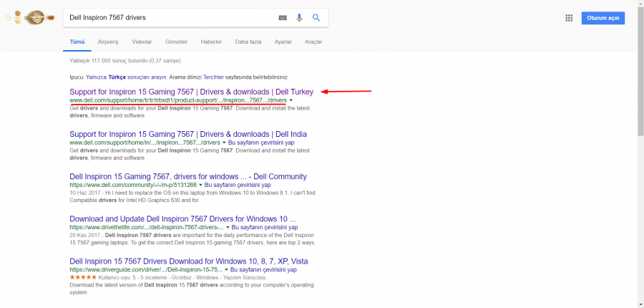Open the Araçlar search tools
The image size is (644, 308).
pyautogui.click(x=313, y=42)
